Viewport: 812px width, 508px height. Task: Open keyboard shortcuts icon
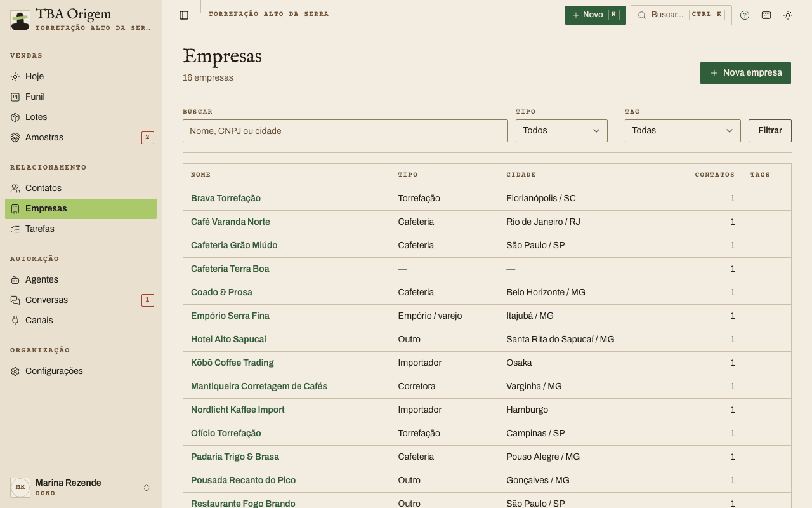766,15
